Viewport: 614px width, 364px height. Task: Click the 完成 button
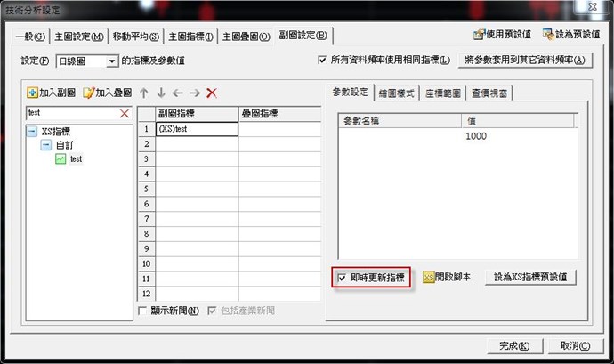[514, 346]
